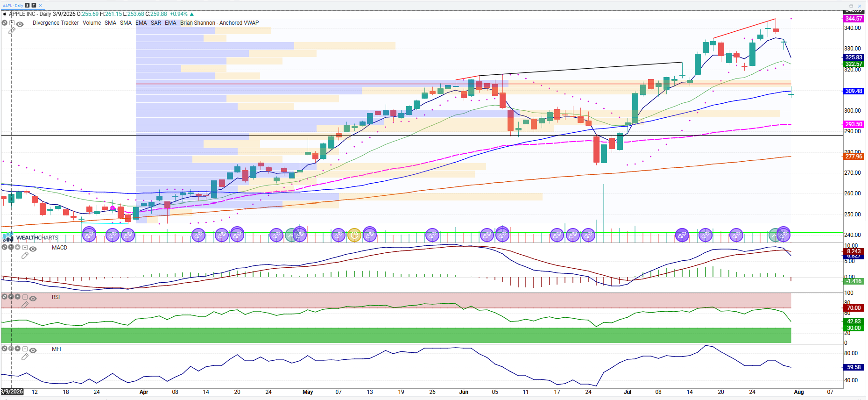Image resolution: width=868 pixels, height=400 pixels.
Task: Collapse the MFI panel with minus box
Action: click(x=25, y=349)
